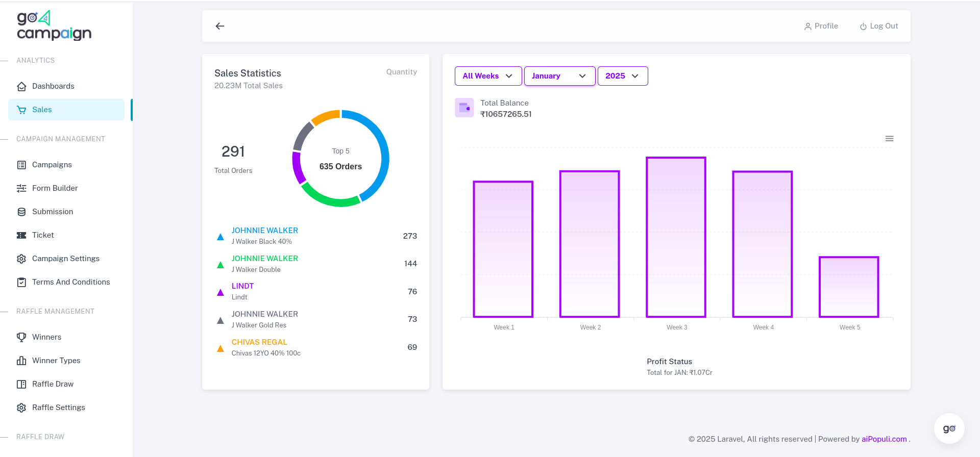
Task: Go back using the left arrow icon
Action: [x=220, y=26]
